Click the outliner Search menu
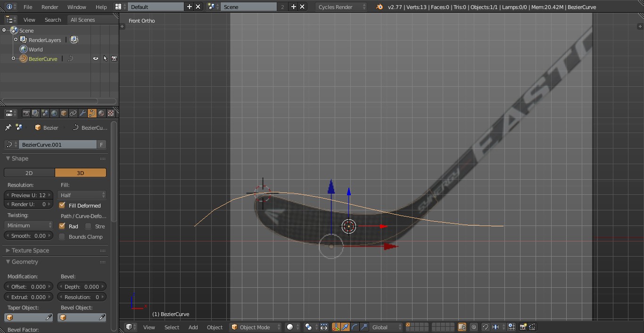 (53, 20)
